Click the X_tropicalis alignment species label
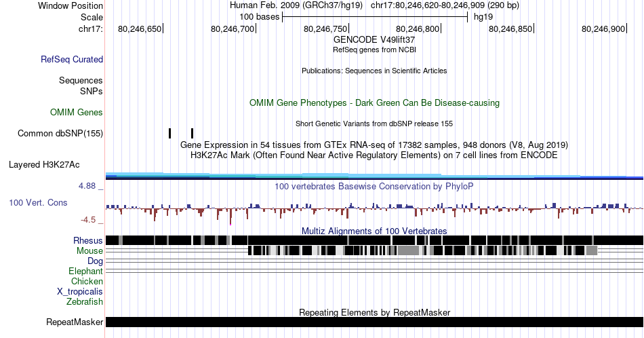 click(x=80, y=291)
